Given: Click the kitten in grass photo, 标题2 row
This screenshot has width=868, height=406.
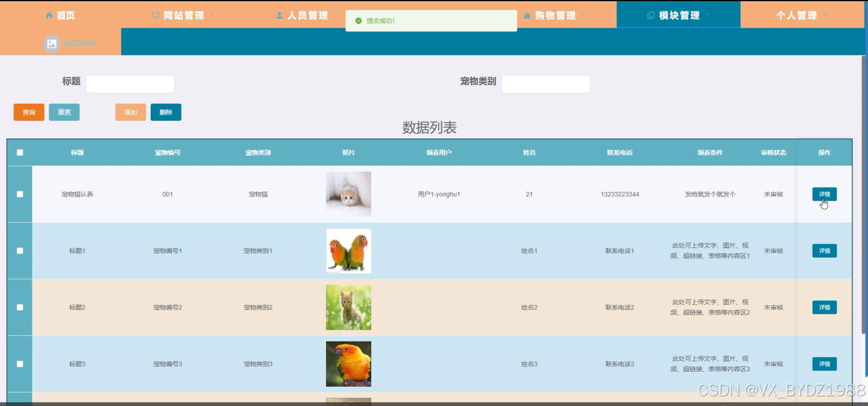Looking at the screenshot, I should click(x=348, y=308).
